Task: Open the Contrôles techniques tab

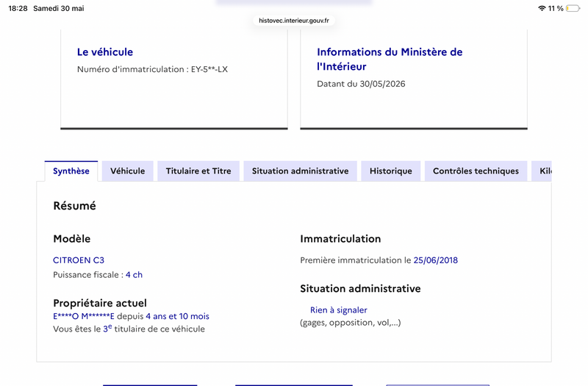Action: coord(476,171)
